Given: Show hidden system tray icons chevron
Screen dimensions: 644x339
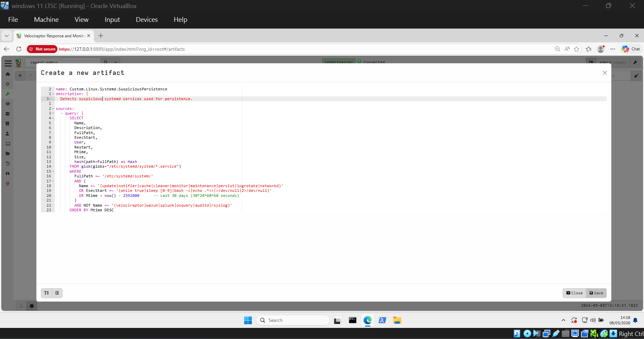Looking at the screenshot, I should tap(563, 320).
